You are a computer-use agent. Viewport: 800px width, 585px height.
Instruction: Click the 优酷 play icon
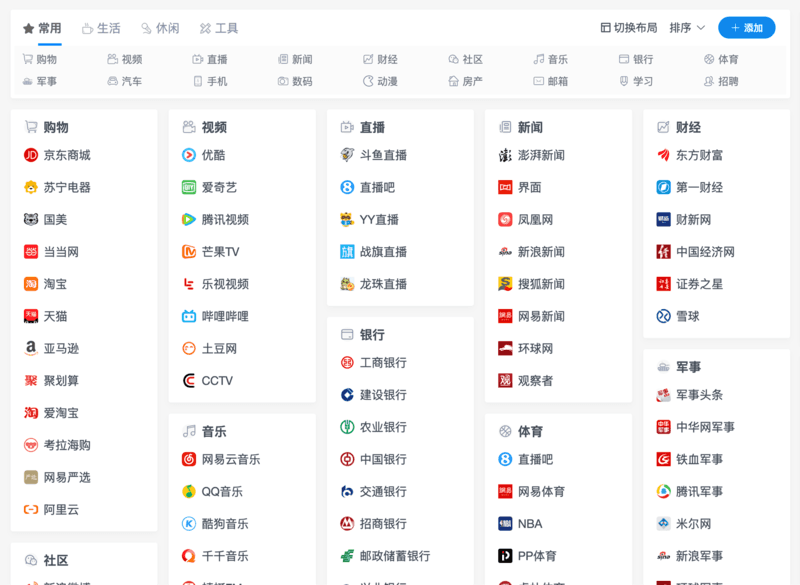coord(189,155)
